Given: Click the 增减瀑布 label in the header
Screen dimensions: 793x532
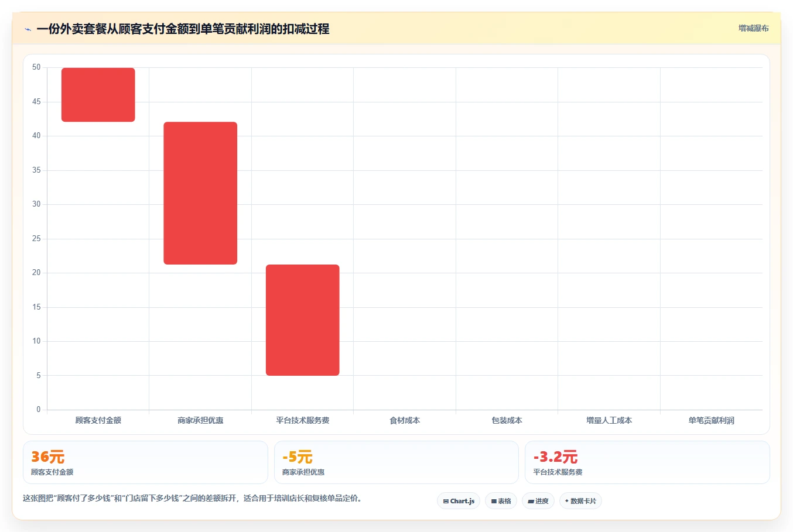Looking at the screenshot, I should (x=753, y=28).
